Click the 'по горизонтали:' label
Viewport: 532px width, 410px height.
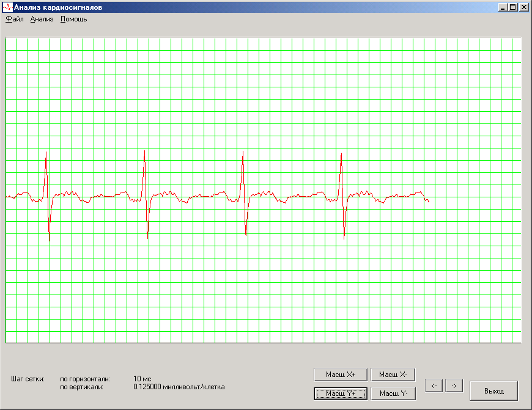point(85,379)
